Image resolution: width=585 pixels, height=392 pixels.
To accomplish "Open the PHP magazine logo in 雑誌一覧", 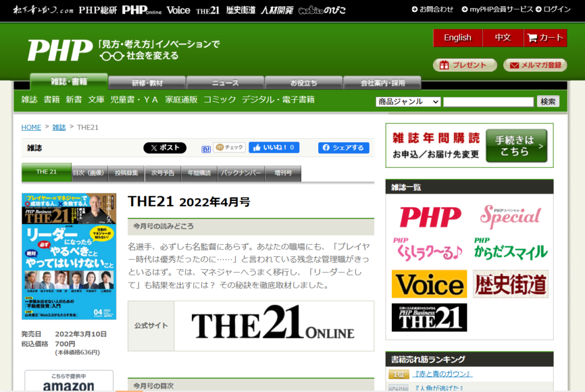I will (x=430, y=216).
